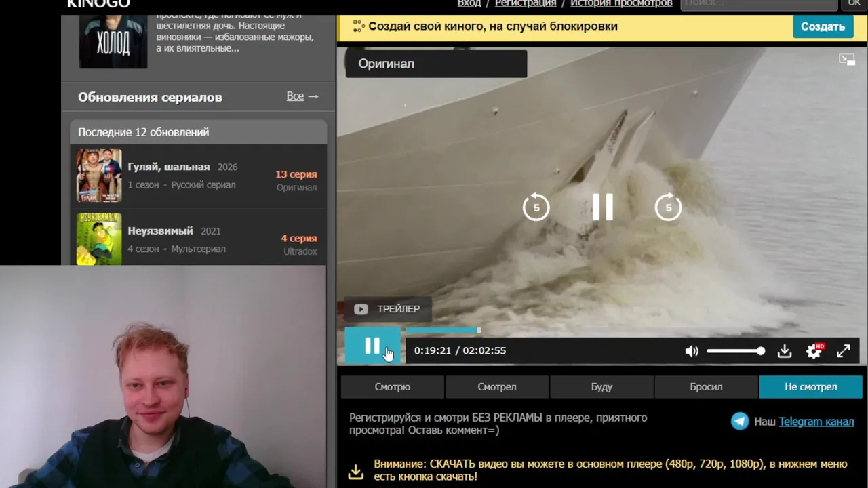868x488 pixels.
Task: Play the ТРЕЙЛЕР video
Action: 387,309
